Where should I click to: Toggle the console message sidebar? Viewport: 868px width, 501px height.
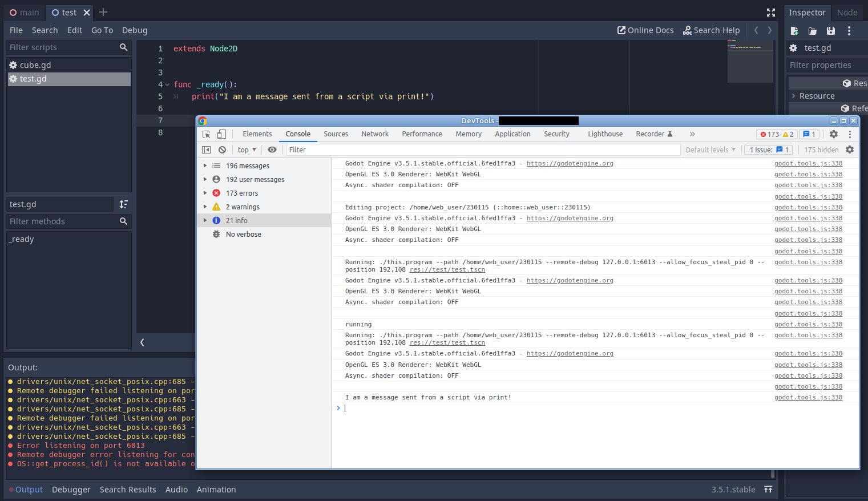pyautogui.click(x=206, y=150)
